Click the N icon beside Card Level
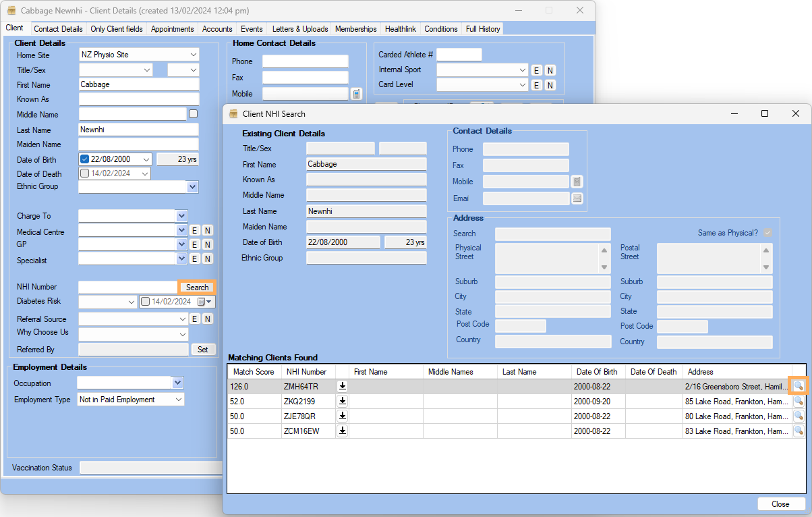This screenshot has width=812, height=517. tap(549, 84)
